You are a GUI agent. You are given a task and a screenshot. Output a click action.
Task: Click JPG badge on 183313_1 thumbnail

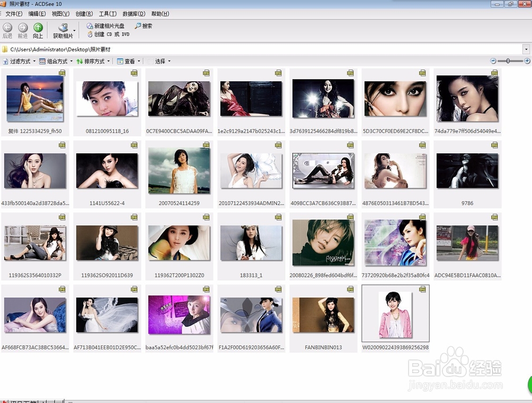278,217
